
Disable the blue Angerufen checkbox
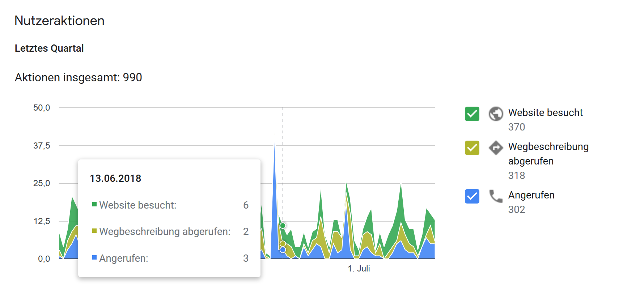[472, 196]
